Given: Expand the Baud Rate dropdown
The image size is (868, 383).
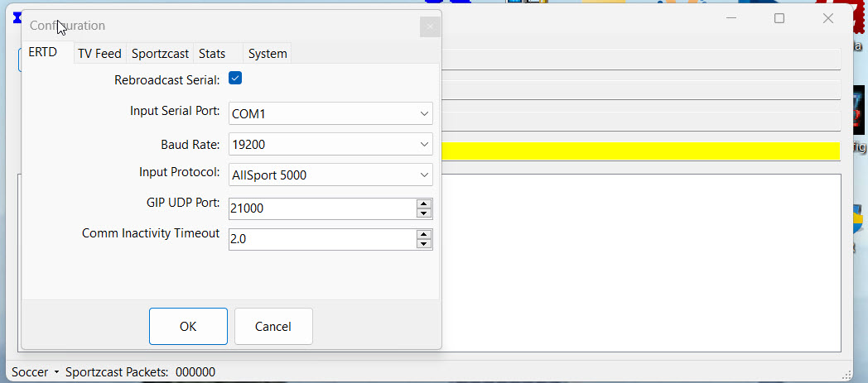Looking at the screenshot, I should click(330, 144).
